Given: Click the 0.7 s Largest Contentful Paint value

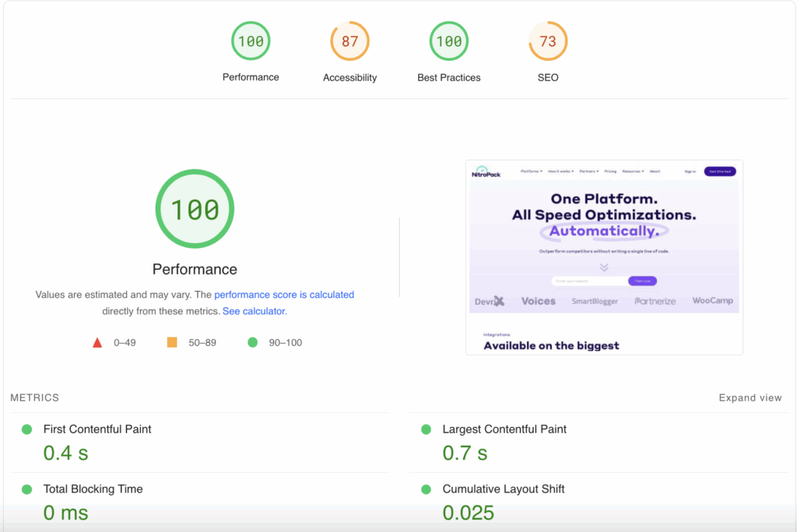Looking at the screenshot, I should point(465,453).
